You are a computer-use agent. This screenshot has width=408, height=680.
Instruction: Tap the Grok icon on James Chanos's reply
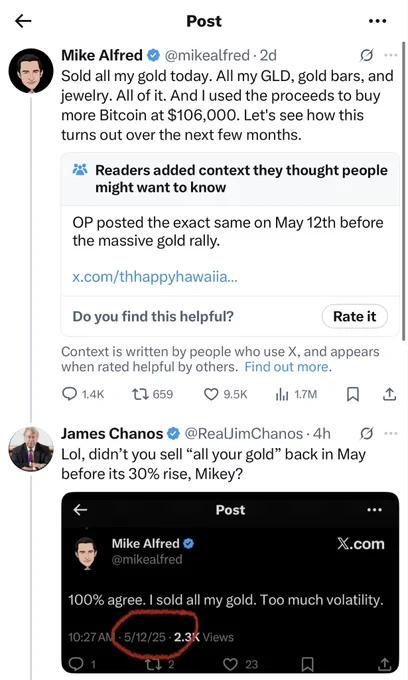(x=366, y=433)
